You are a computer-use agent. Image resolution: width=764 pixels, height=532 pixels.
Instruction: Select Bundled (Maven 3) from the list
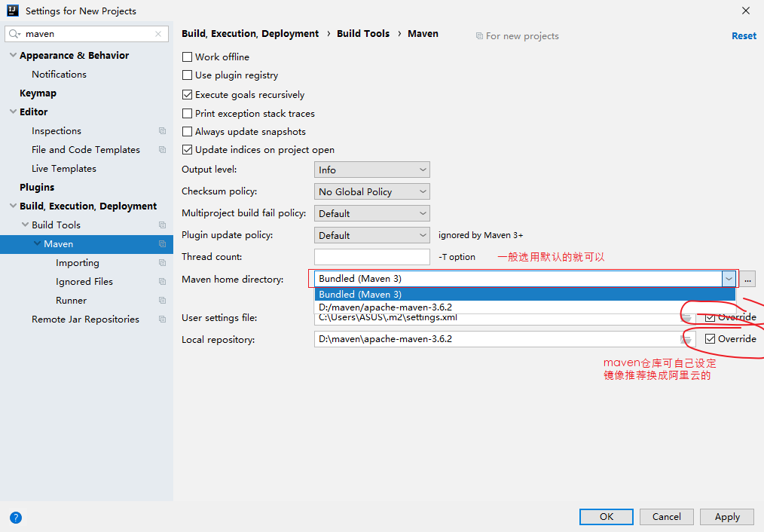[524, 294]
